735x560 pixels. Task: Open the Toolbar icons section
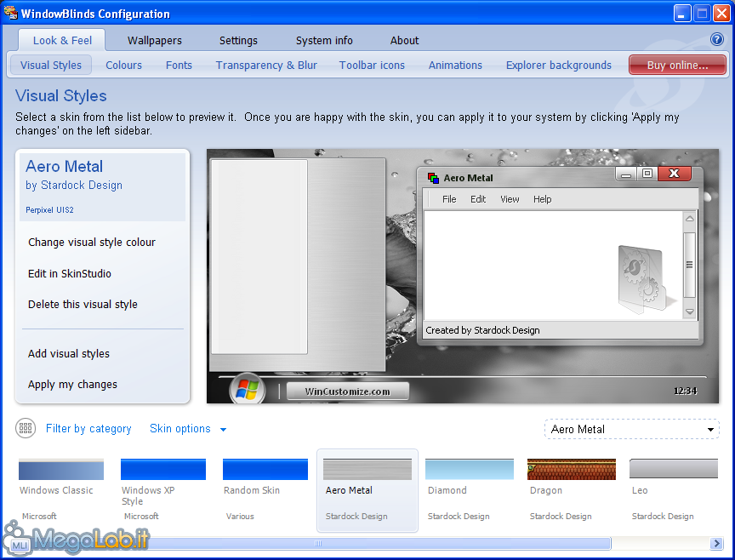[372, 65]
